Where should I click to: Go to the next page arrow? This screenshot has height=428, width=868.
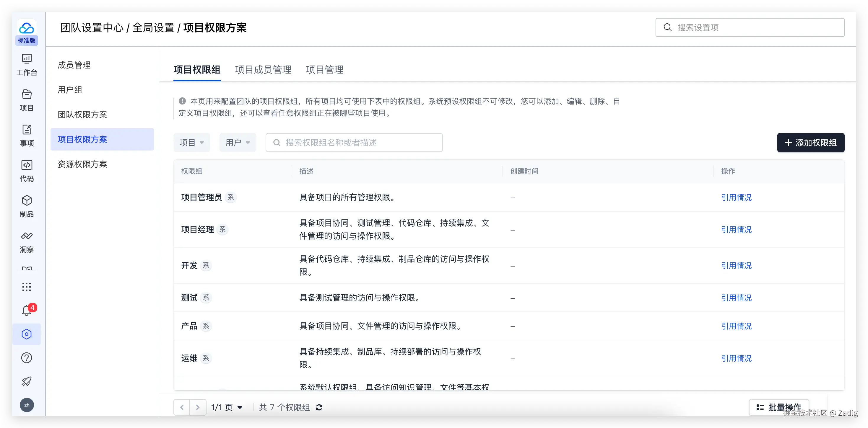point(198,407)
